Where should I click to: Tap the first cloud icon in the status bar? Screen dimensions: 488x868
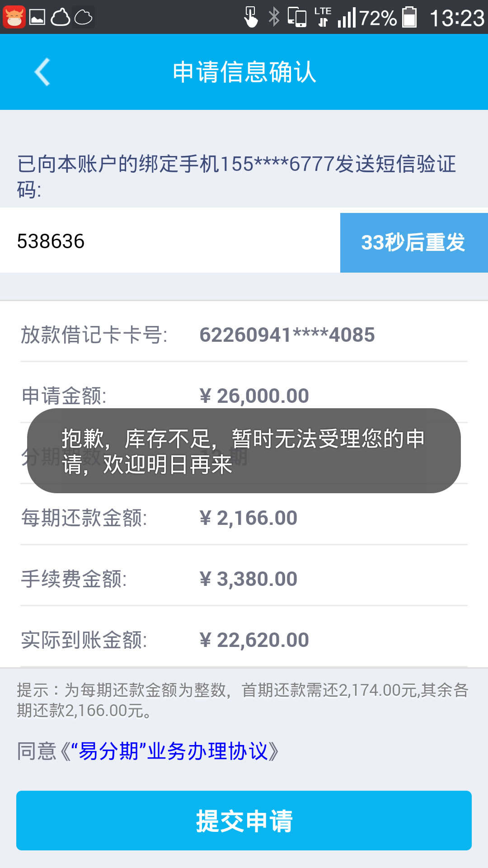60,17
